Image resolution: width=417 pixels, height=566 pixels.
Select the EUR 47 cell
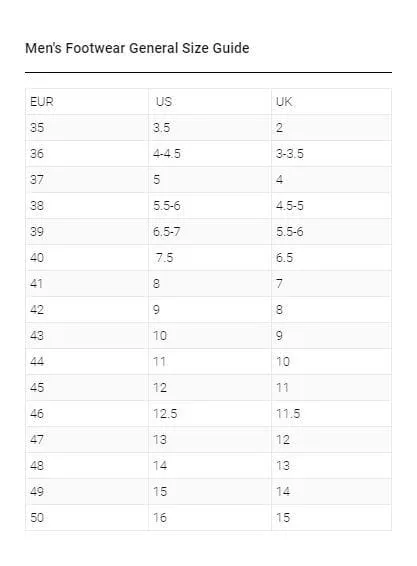coord(87,440)
